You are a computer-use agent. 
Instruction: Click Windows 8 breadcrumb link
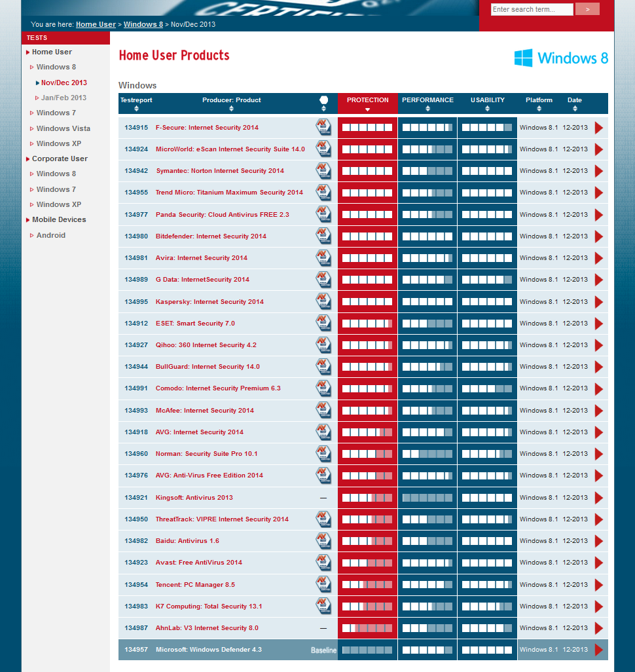[143, 24]
